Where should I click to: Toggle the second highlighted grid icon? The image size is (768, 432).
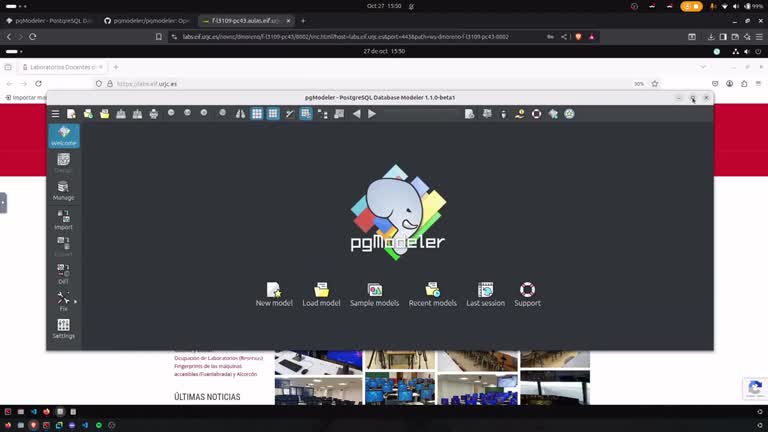coord(273,114)
